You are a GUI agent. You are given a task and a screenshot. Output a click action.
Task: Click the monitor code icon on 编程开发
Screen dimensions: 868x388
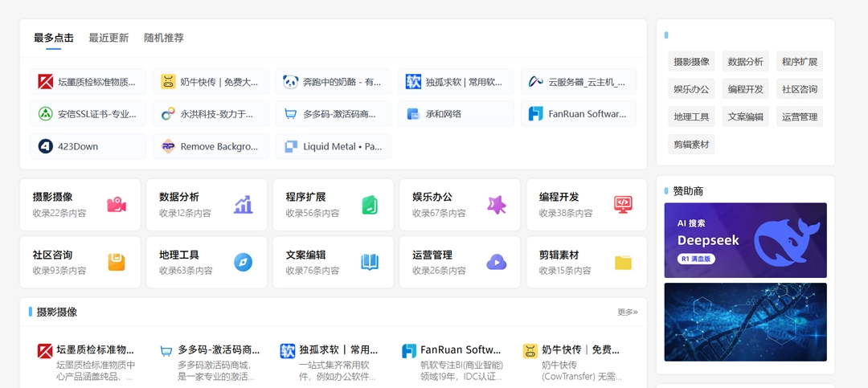coord(623,205)
